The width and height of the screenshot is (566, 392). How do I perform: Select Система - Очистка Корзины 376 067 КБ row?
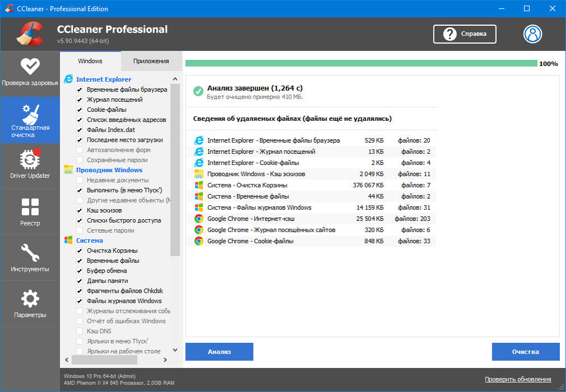(311, 185)
